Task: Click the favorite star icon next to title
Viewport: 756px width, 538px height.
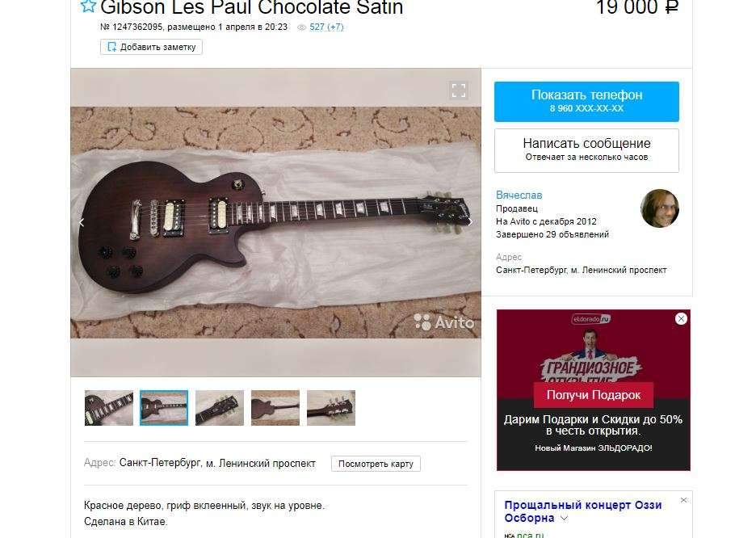Action: [88, 6]
